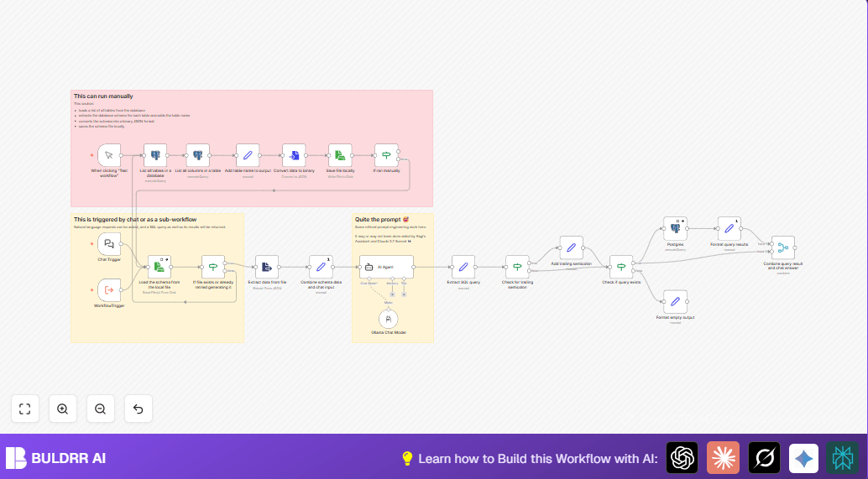Image resolution: width=868 pixels, height=479 pixels.
Task: Select the 'Format query results' node
Action: coord(729,228)
